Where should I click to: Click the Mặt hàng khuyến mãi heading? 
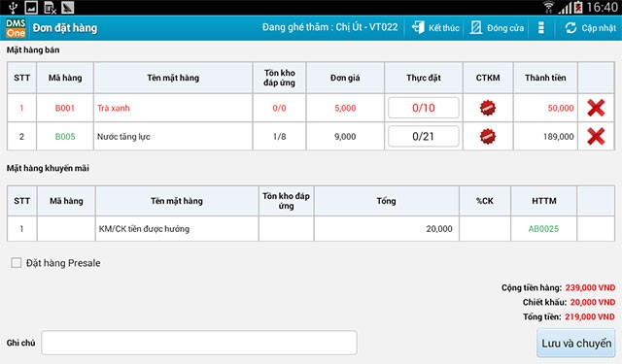point(48,168)
